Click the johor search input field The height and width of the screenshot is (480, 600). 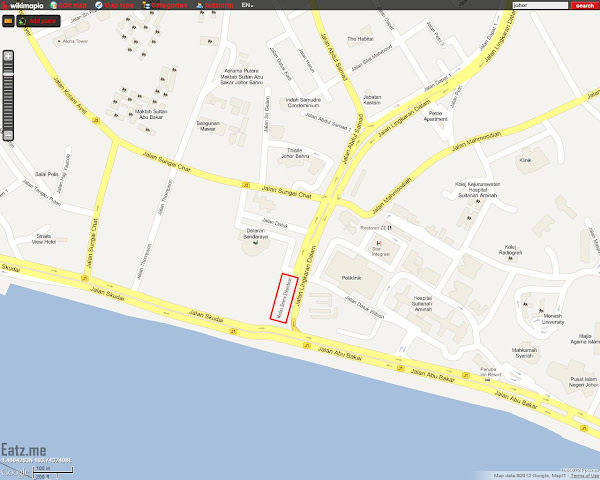pyautogui.click(x=540, y=5)
